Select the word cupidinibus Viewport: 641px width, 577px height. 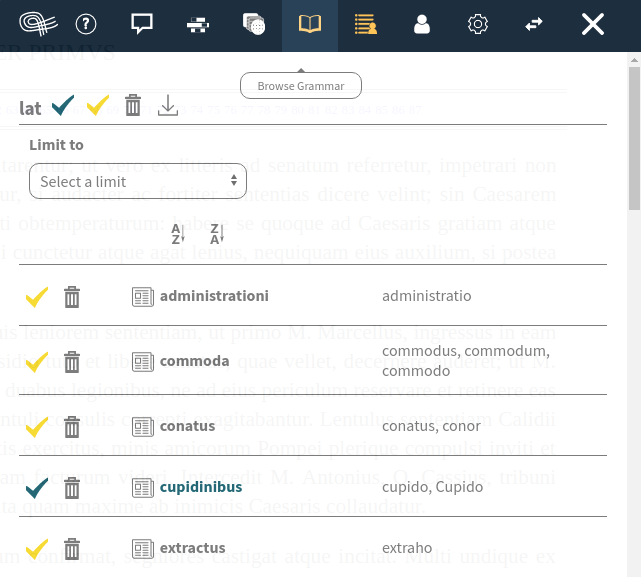(x=200, y=487)
